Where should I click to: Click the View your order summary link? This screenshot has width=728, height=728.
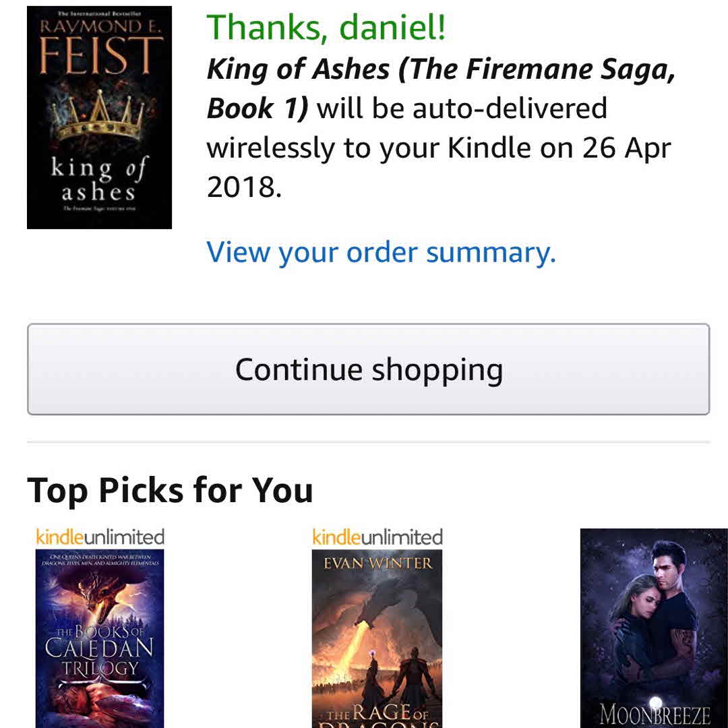[x=381, y=252]
